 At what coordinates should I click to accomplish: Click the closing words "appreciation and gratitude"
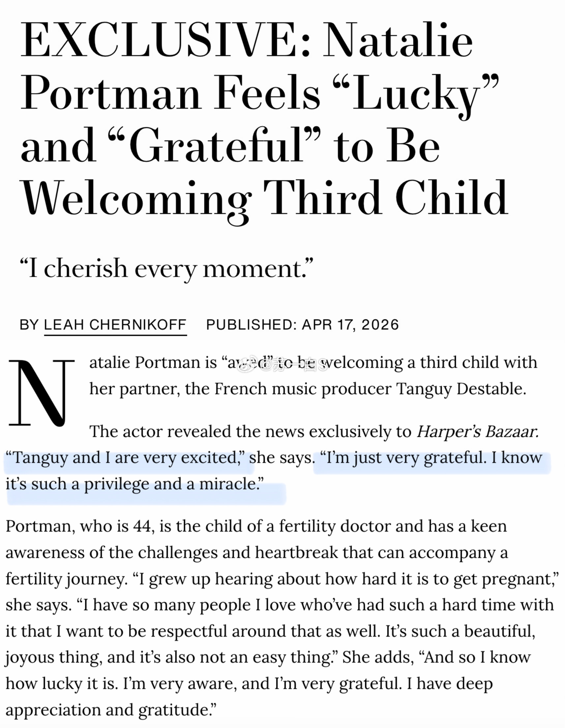pos(110,710)
